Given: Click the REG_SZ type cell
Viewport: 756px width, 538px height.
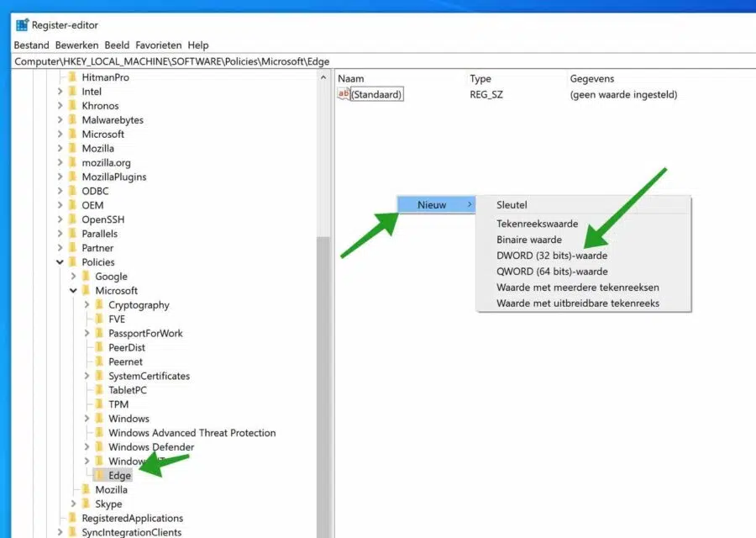Looking at the screenshot, I should point(486,95).
